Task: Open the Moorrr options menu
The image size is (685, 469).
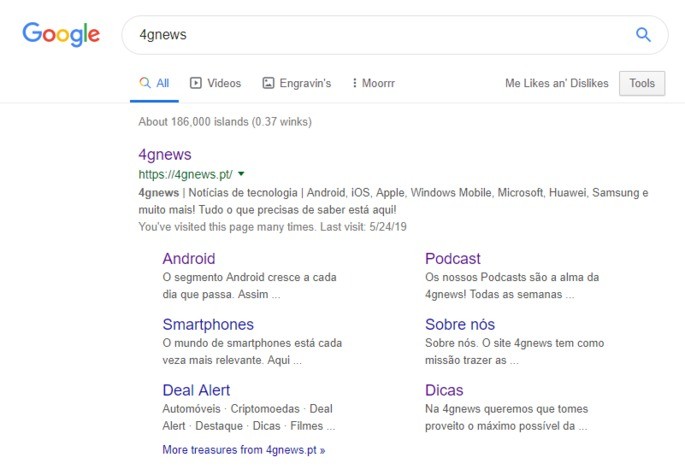Action: point(373,83)
